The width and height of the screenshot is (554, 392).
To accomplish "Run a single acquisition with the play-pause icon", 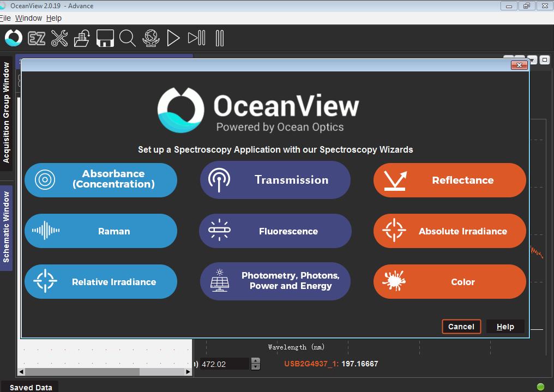I will (196, 38).
